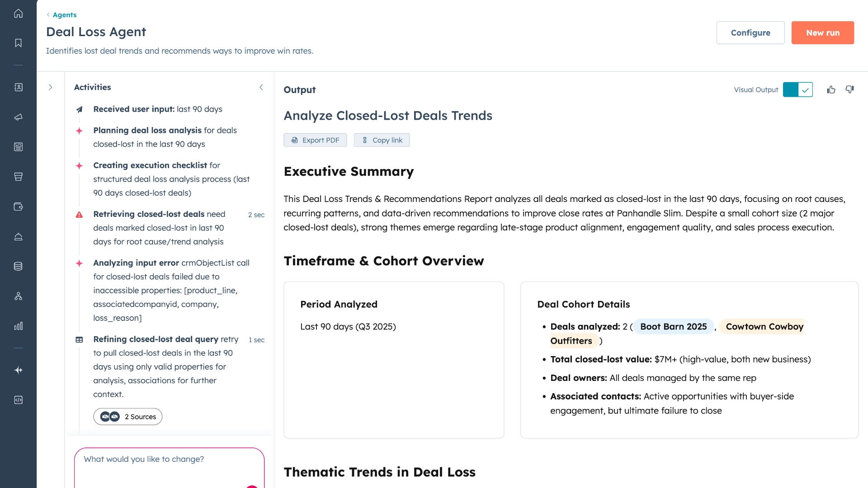Give thumbs down feedback on the output

849,89
